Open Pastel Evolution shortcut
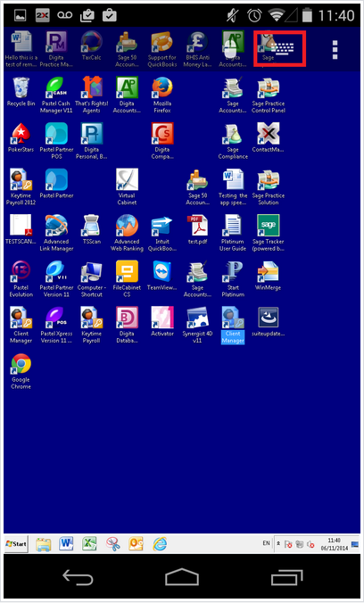 coord(21,279)
